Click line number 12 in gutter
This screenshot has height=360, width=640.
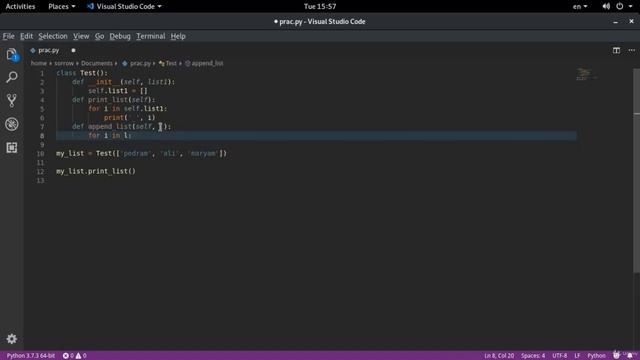[x=40, y=171]
